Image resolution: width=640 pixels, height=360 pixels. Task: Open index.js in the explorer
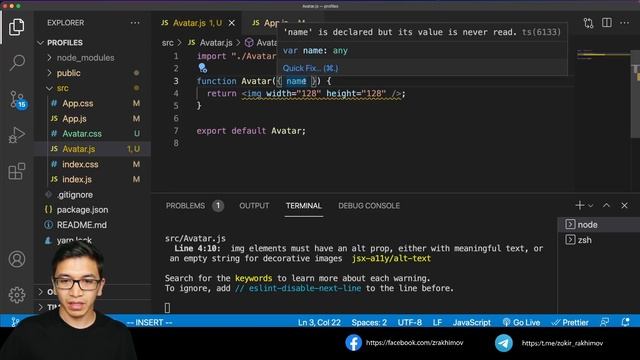click(92, 180)
